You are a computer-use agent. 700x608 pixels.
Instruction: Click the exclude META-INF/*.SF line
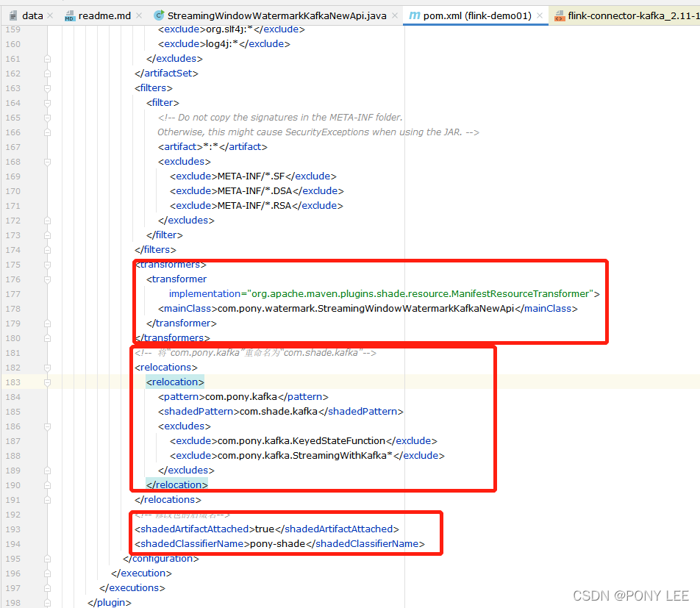point(253,176)
